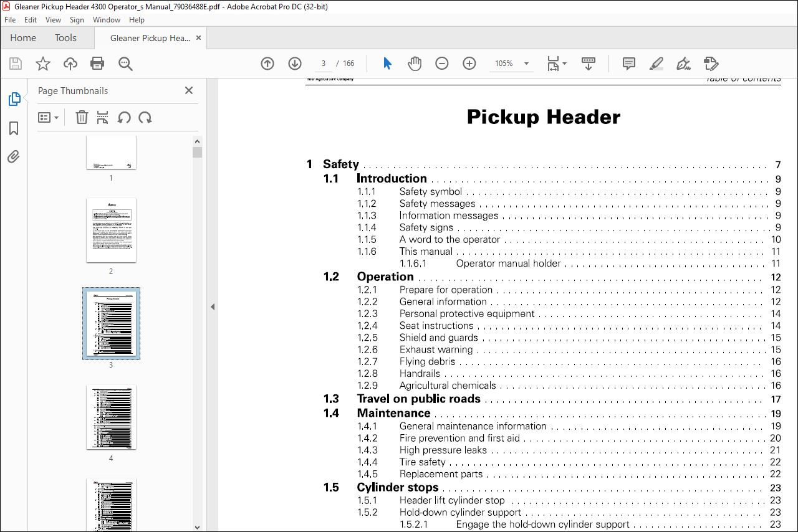
Task: Choose the Selection arrow tool
Action: 387,64
